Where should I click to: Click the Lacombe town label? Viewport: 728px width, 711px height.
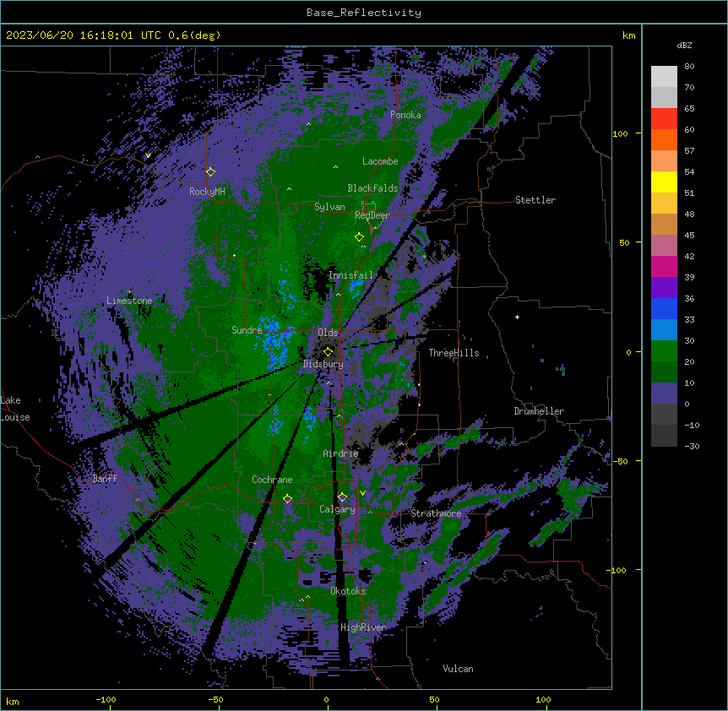[380, 161]
